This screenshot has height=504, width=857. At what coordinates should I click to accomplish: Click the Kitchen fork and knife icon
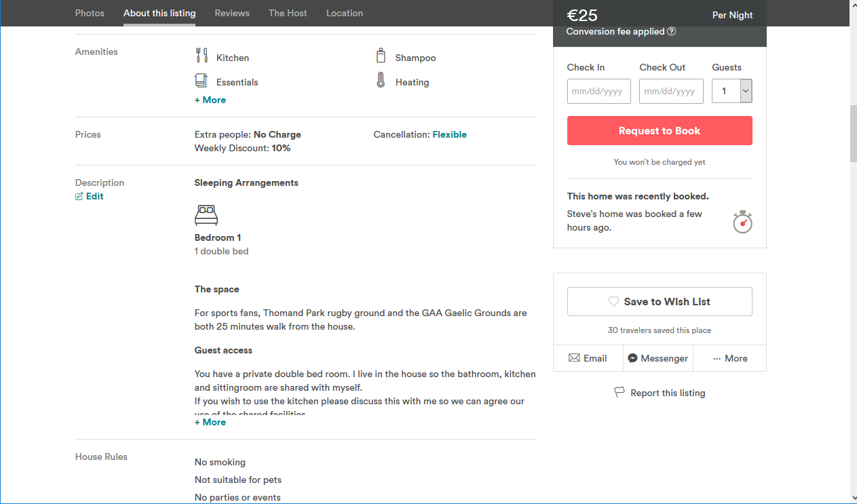[x=202, y=56]
